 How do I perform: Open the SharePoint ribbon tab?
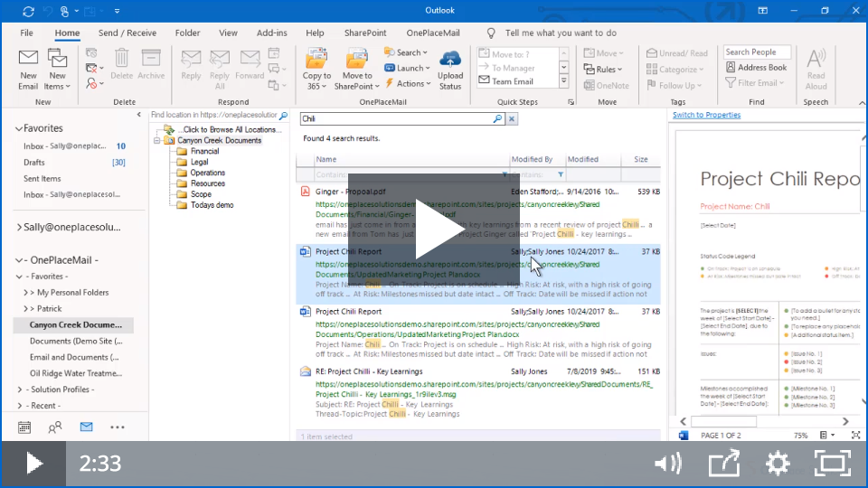click(x=365, y=33)
